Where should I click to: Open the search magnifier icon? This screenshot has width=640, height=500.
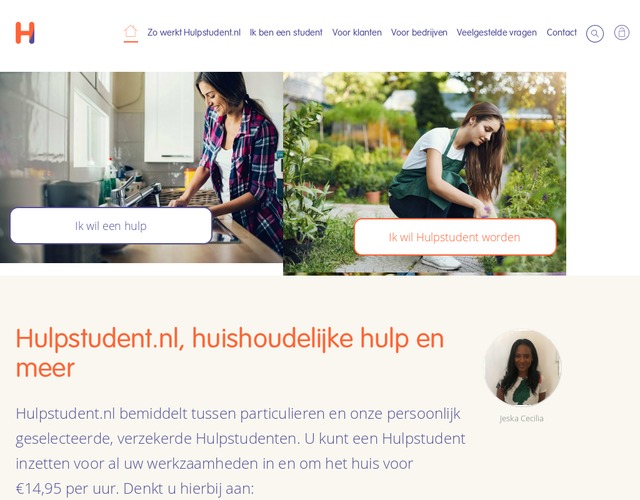595,33
